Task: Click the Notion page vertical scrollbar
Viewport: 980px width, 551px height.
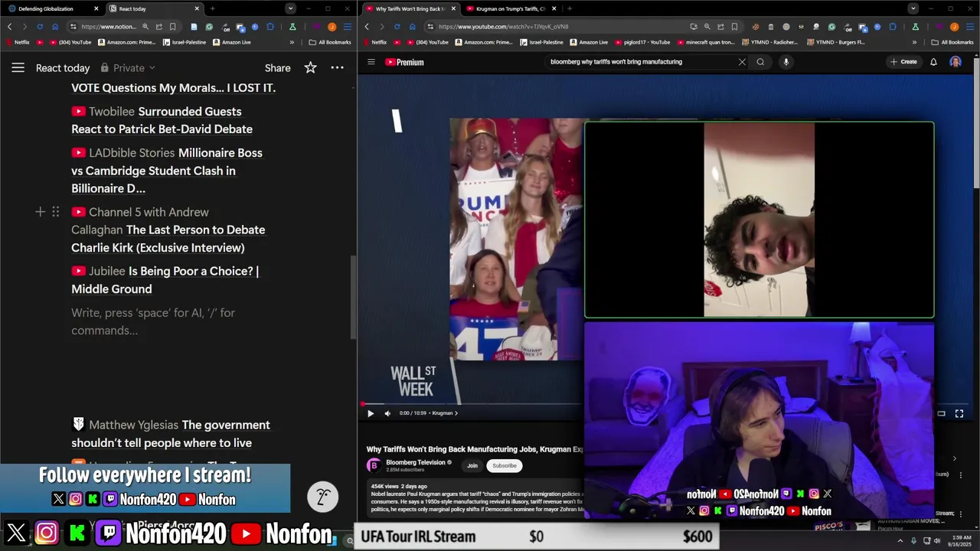Action: [352, 296]
